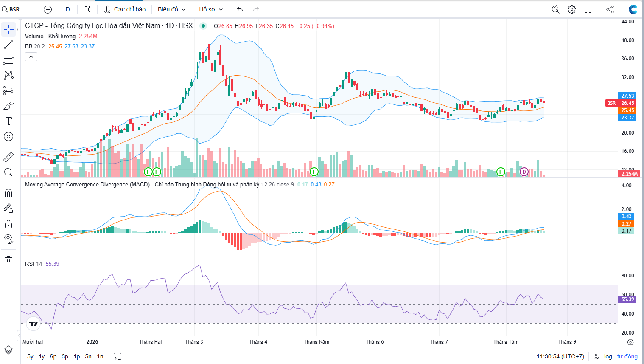The image size is (644, 364).
Task: Click the purple D dividend marker
Action: pos(524,172)
